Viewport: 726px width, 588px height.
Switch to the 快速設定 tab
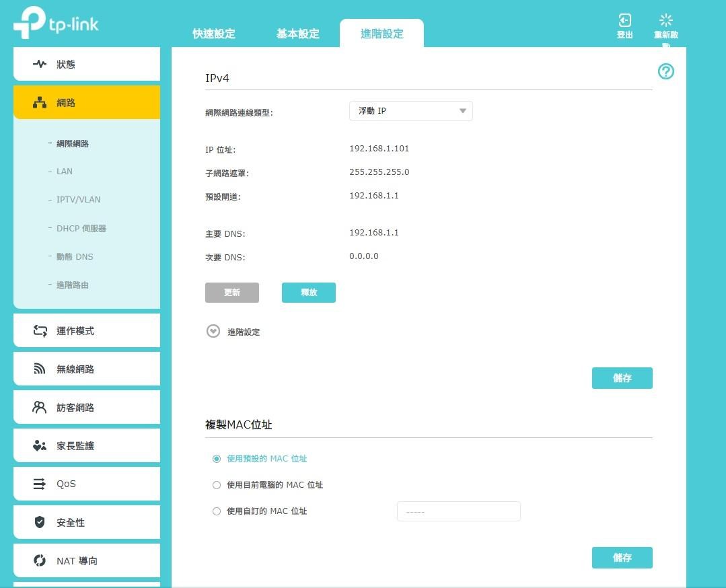click(x=213, y=33)
